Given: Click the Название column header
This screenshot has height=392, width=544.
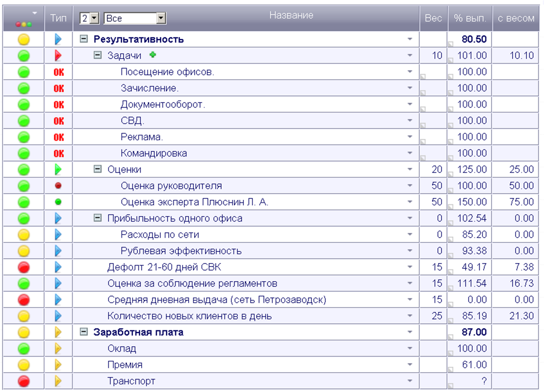Looking at the screenshot, I should 291,15.
